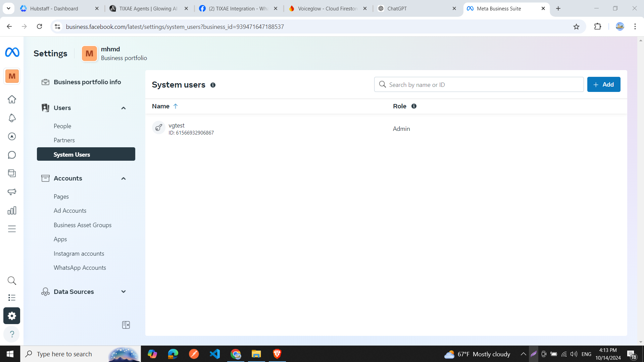Screen dimensions: 644x362
Task: Open the WhatsApp Accounts menu item
Action: [x=80, y=267]
